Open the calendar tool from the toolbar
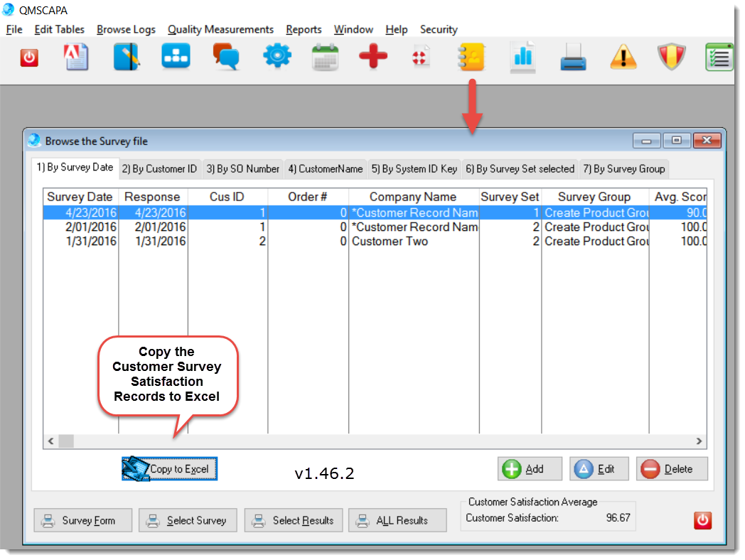This screenshot has height=560, width=745. click(x=325, y=57)
